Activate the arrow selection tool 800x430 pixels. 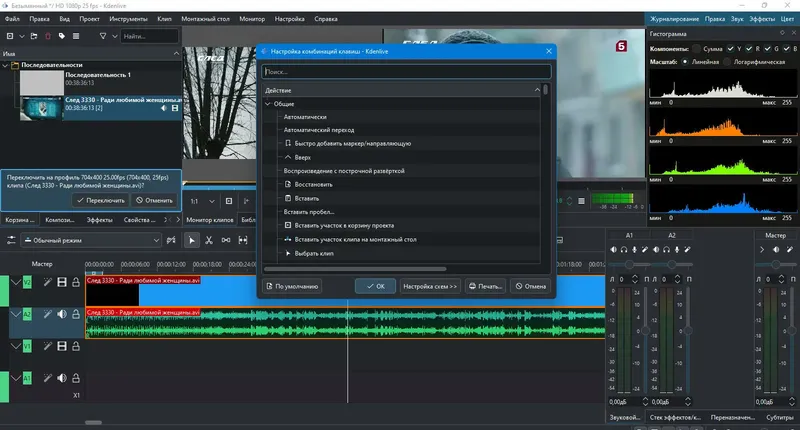(193, 240)
